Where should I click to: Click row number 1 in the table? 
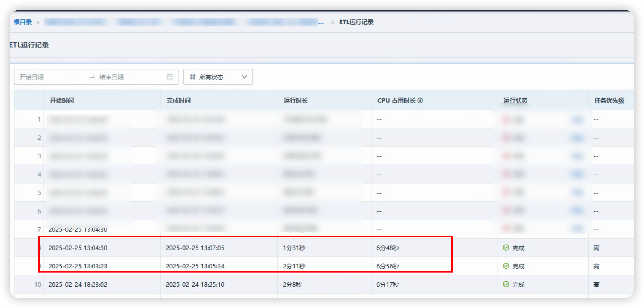point(39,119)
